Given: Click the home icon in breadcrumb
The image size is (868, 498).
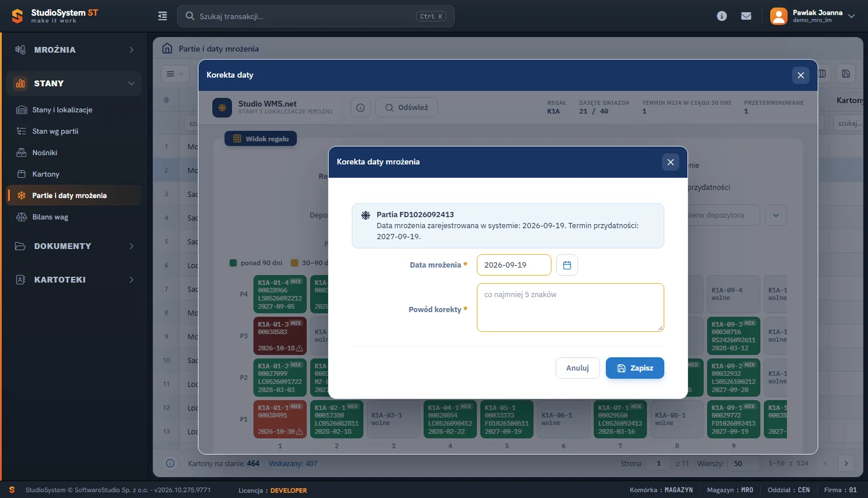Looking at the screenshot, I should pyautogui.click(x=167, y=49).
